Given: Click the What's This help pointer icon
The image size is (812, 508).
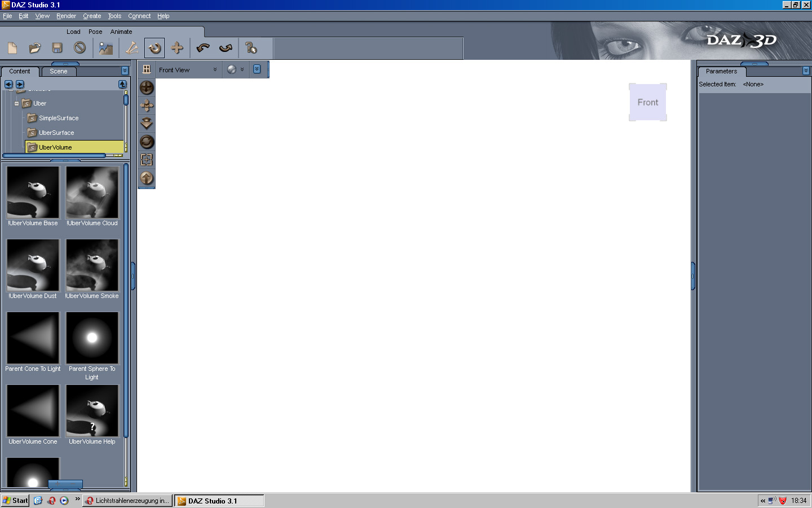Looking at the screenshot, I should 251,48.
